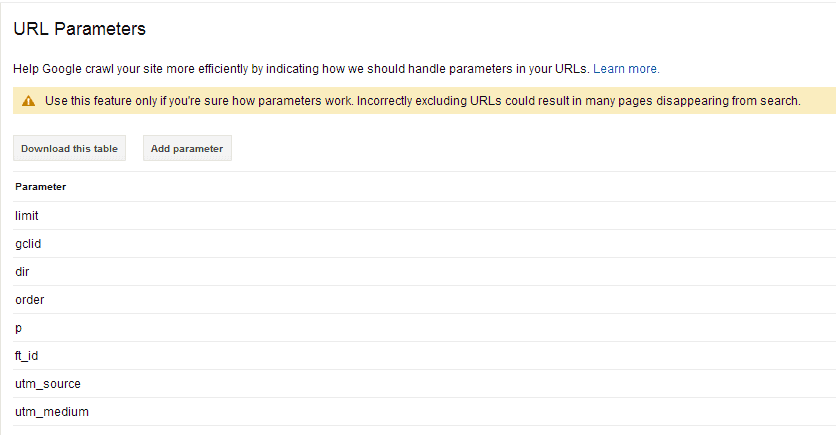Click the yellow warning triangle icon
Image resolution: width=836 pixels, height=435 pixels.
pyautogui.click(x=28, y=101)
